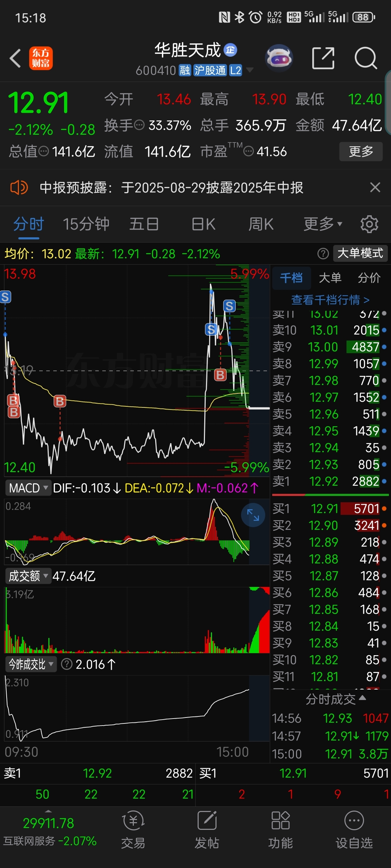Select the 15:00 12.91 trade row
The height and width of the screenshot is (868, 391).
click(x=330, y=754)
